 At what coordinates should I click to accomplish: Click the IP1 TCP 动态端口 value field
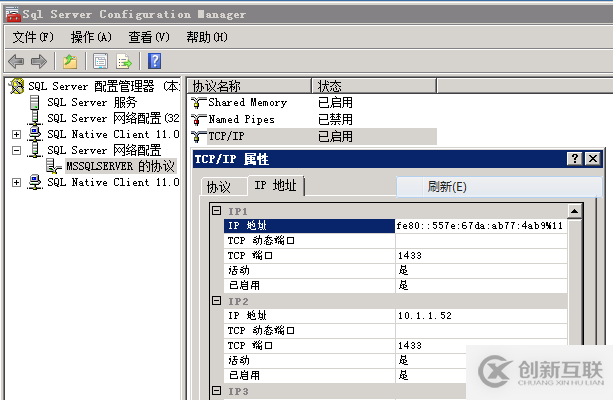[x=481, y=240]
